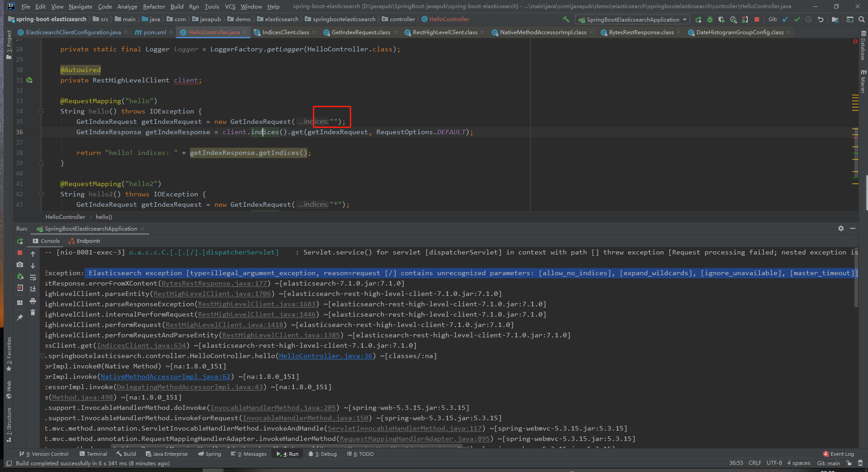Open the Maven tool window on right edge
Viewport: 868px width, 472px height.
(x=863, y=82)
